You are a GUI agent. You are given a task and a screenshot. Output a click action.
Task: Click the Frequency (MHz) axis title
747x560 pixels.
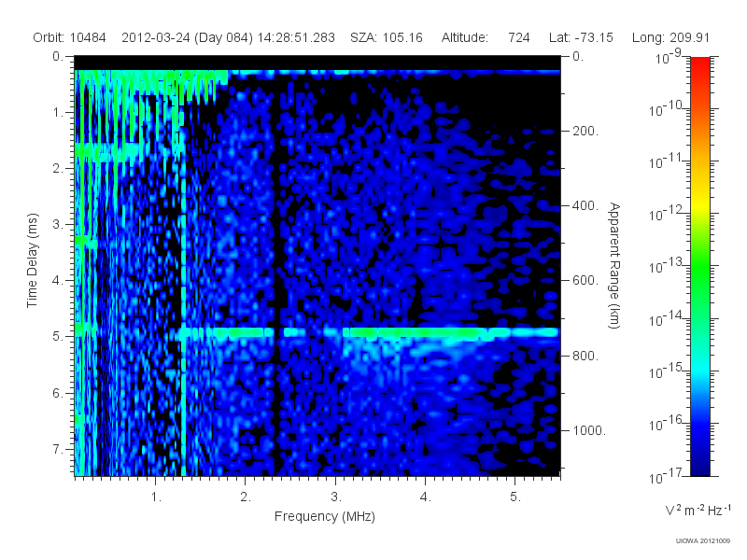pos(325,516)
